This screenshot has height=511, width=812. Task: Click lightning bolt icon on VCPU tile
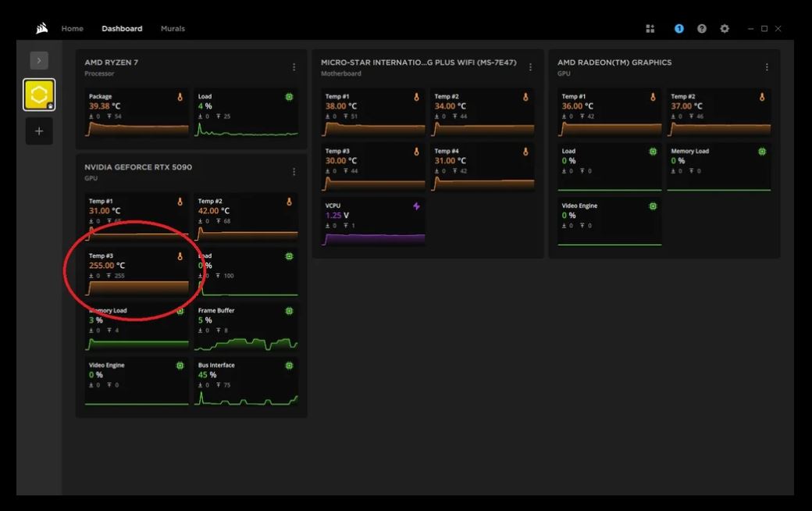[416, 206]
